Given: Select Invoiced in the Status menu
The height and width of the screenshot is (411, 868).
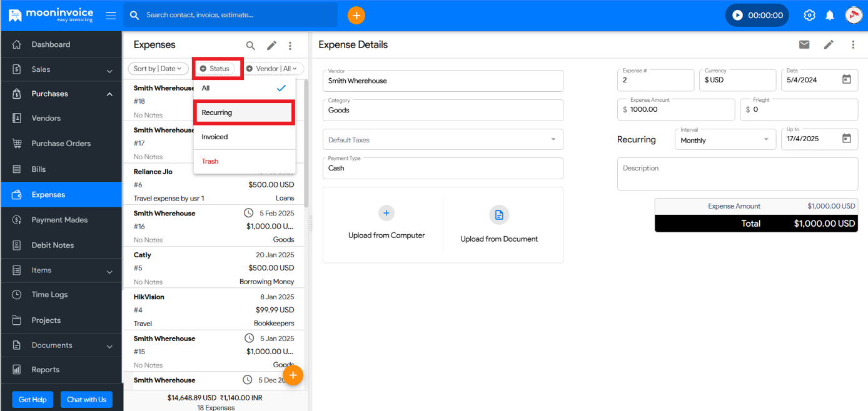Looking at the screenshot, I should click(245, 137).
